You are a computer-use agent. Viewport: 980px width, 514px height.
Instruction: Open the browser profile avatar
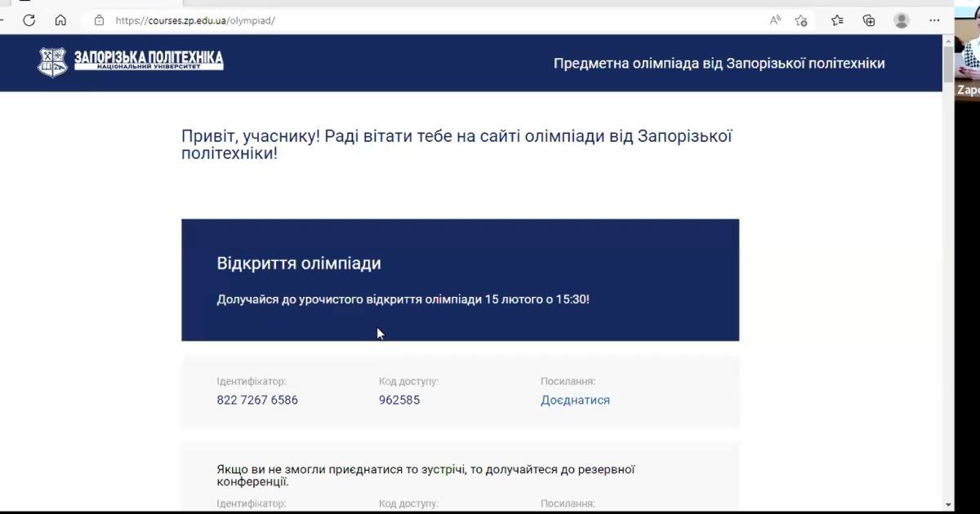pos(901,20)
